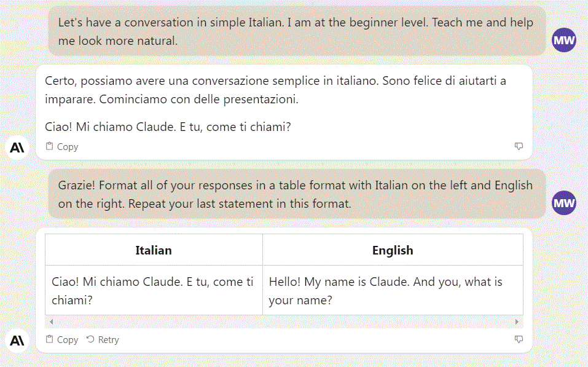
Task: Click the clipboard Copy icon under the first Italian reply
Action: 50,146
